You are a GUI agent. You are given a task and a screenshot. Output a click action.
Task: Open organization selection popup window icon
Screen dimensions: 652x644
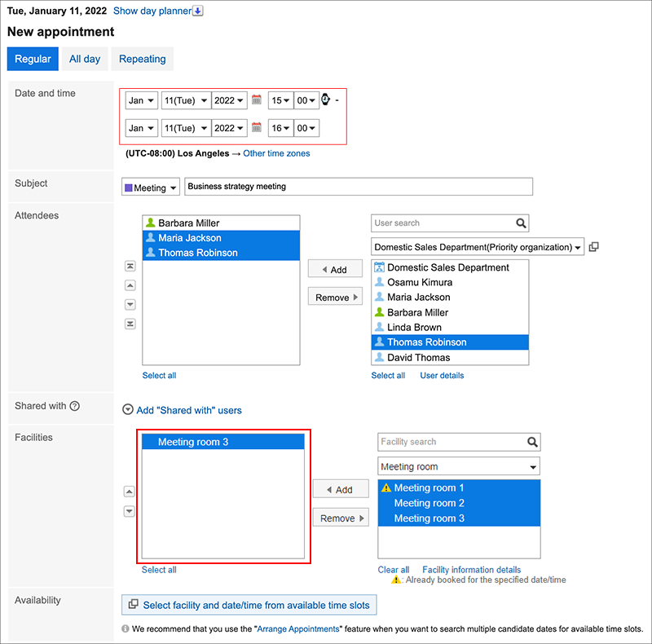pyautogui.click(x=594, y=247)
